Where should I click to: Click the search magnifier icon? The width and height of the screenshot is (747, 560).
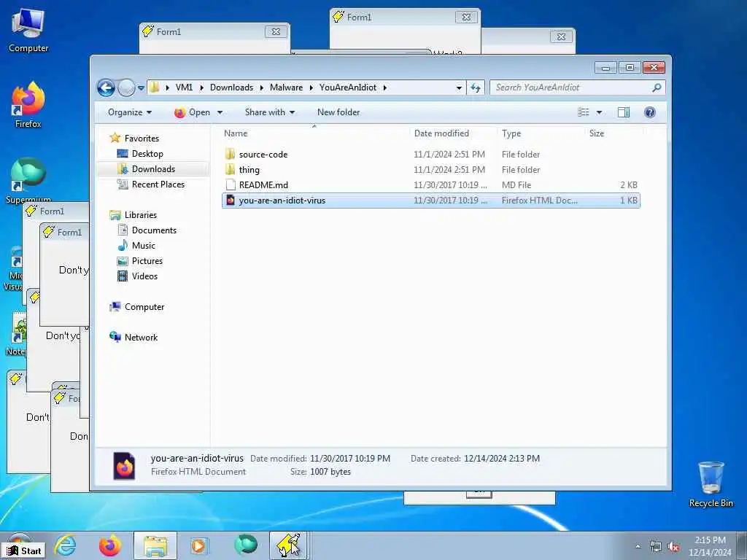[x=657, y=87]
